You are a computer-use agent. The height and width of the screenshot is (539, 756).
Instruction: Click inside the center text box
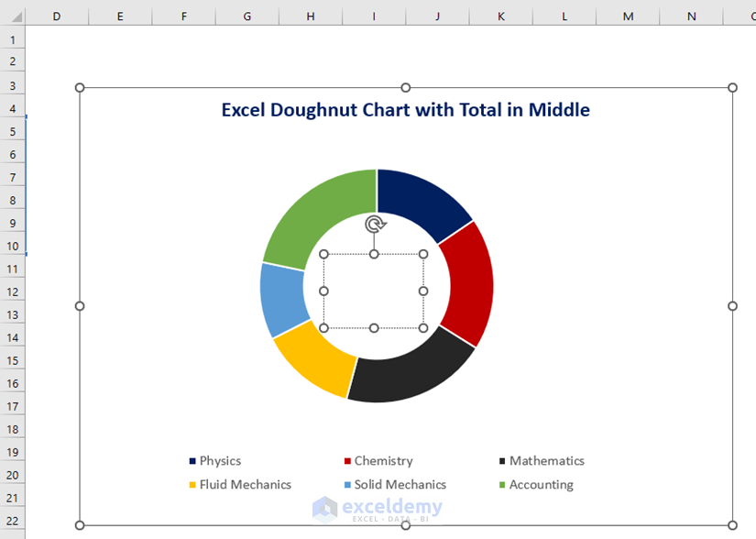374,291
